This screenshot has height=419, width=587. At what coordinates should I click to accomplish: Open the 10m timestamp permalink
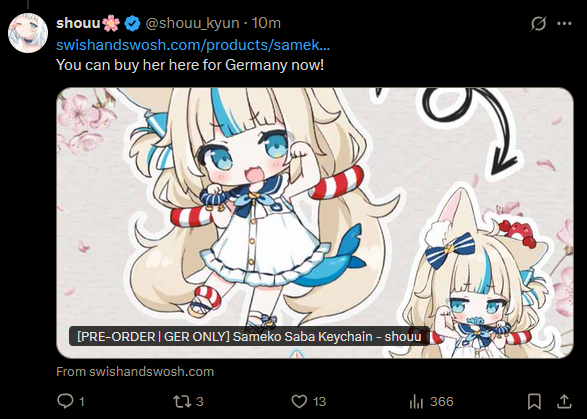(x=266, y=23)
